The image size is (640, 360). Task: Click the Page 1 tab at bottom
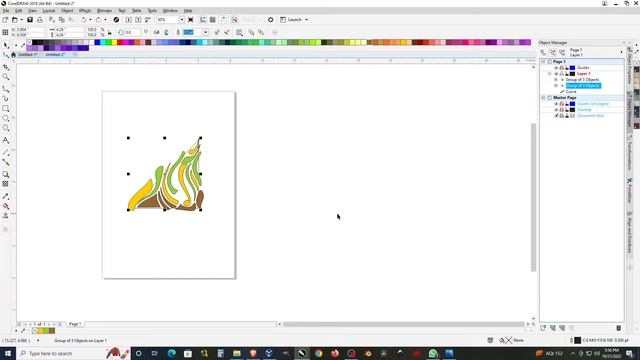pyautogui.click(x=75, y=324)
